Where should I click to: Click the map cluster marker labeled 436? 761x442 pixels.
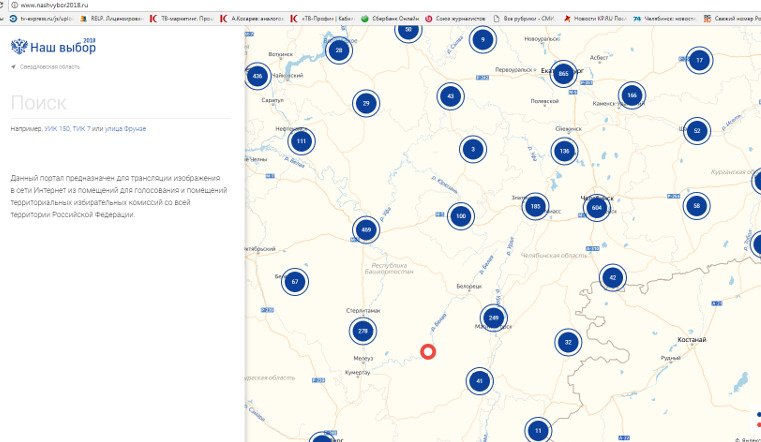click(x=258, y=76)
